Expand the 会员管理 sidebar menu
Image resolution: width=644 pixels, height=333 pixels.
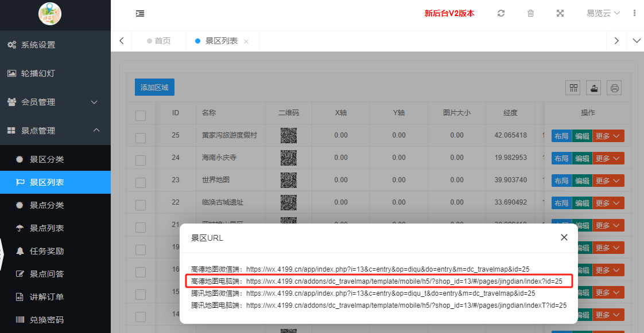[x=56, y=102]
